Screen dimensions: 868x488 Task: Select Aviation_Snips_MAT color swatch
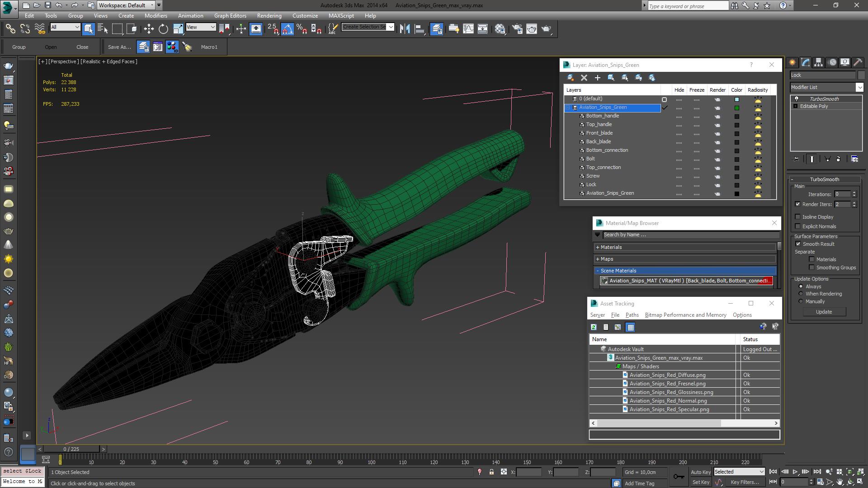(x=769, y=280)
